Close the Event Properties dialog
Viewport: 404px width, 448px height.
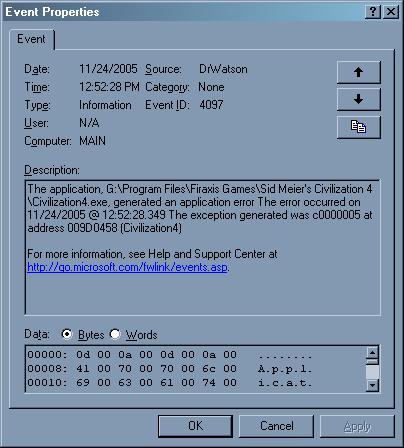click(x=391, y=12)
